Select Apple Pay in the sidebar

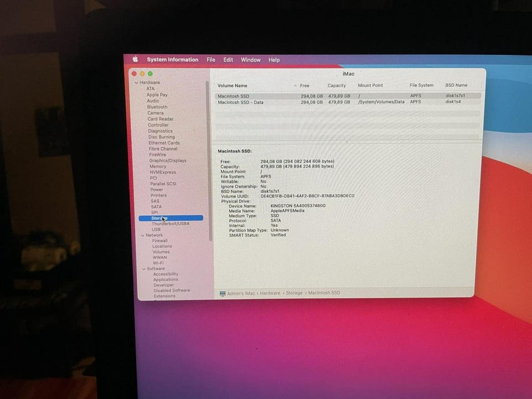[x=157, y=95]
